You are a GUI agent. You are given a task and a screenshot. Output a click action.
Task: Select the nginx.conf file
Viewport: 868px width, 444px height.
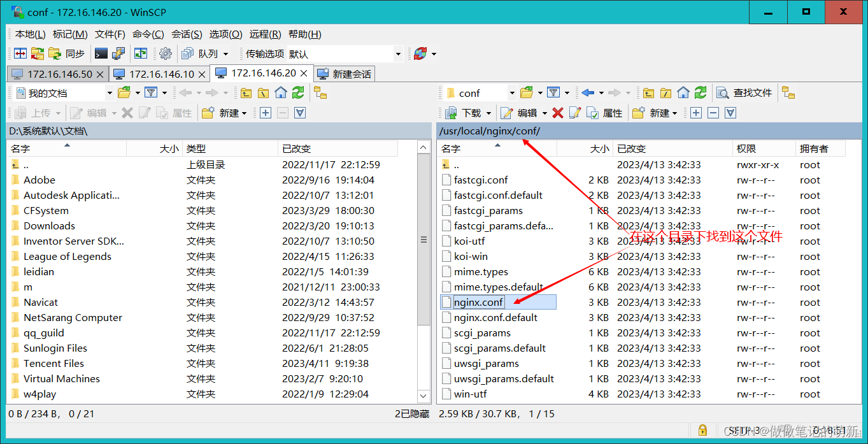point(478,302)
